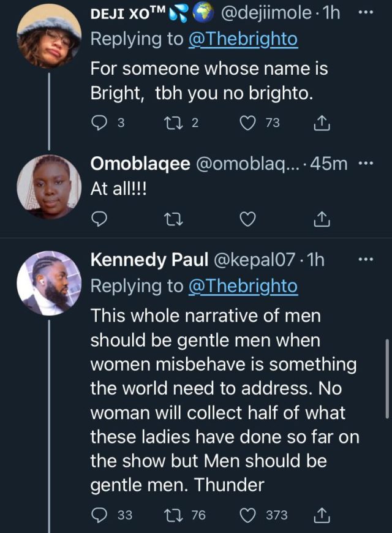This screenshot has width=392, height=533.
Task: Like Omoblaqee's 'At all!!!' tweet
Action: point(247,219)
